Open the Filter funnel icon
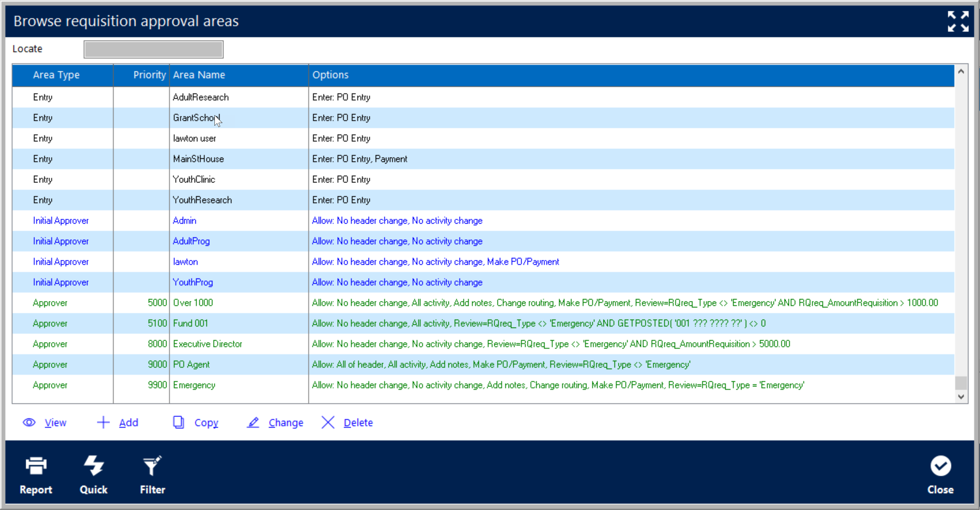Image resolution: width=980 pixels, height=510 pixels. (x=152, y=466)
